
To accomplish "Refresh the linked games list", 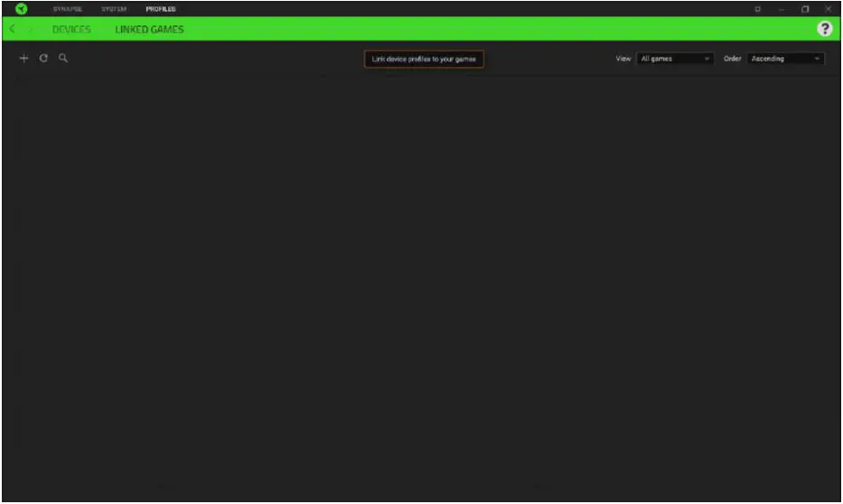I will tap(43, 58).
